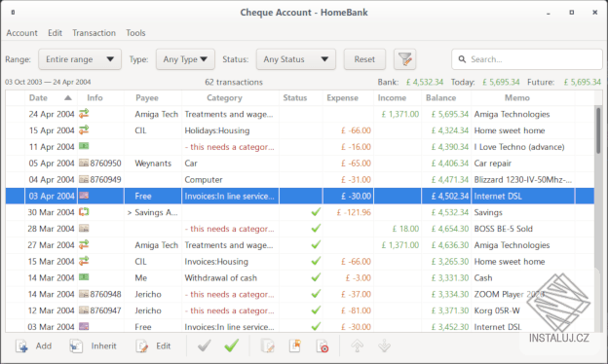Click cheque icon next to 8760950
The height and width of the screenshot is (364, 608).
[84, 164]
